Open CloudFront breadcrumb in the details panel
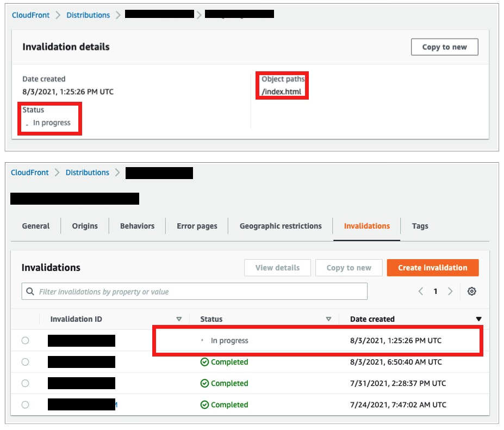 click(31, 15)
